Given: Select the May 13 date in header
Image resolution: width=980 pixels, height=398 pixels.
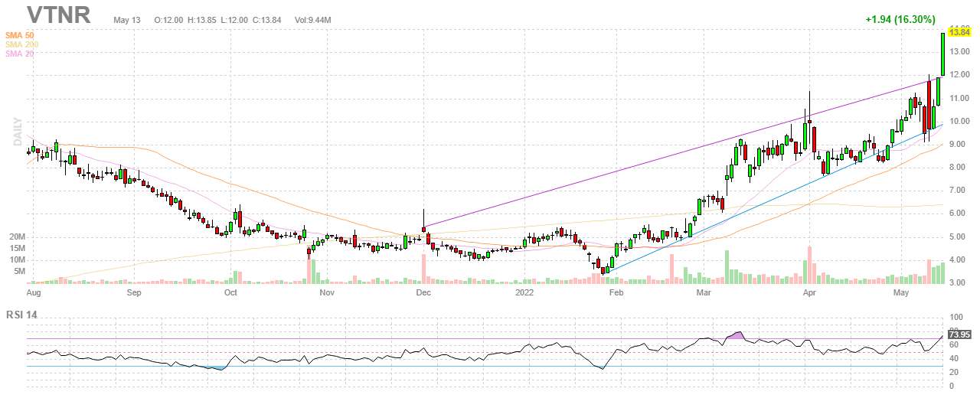Looking at the screenshot, I should tap(127, 18).
